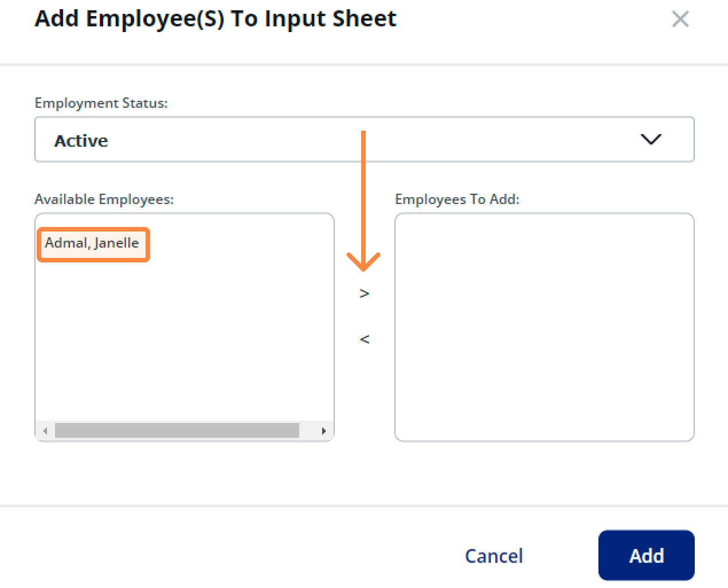Select the 'Active' text in the status combo box
728x588 pixels.
point(81,141)
